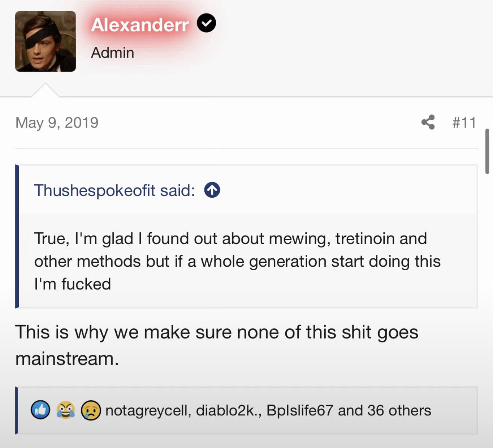The width and height of the screenshot is (493, 448).
Task: Click the blue thumbs-up like reaction icon
Action: click(x=40, y=410)
